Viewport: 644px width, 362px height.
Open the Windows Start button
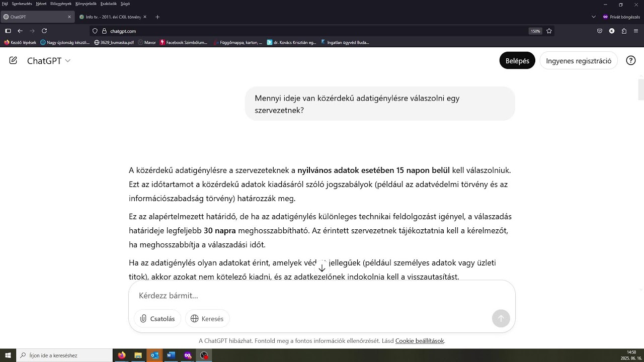8,355
